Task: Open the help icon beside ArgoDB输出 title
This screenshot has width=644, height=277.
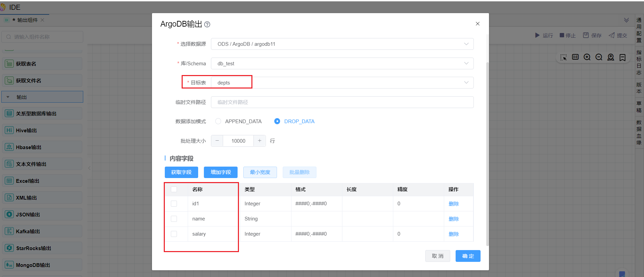Action: click(x=207, y=24)
